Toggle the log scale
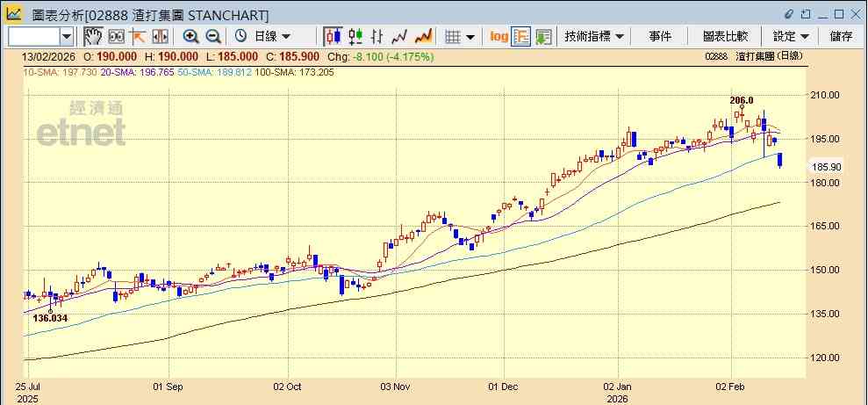Screen dimensions: 868x405 [499, 37]
